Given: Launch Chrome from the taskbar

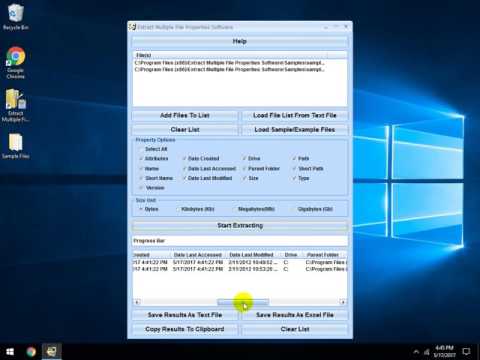Looking at the screenshot, I should tap(31, 352).
